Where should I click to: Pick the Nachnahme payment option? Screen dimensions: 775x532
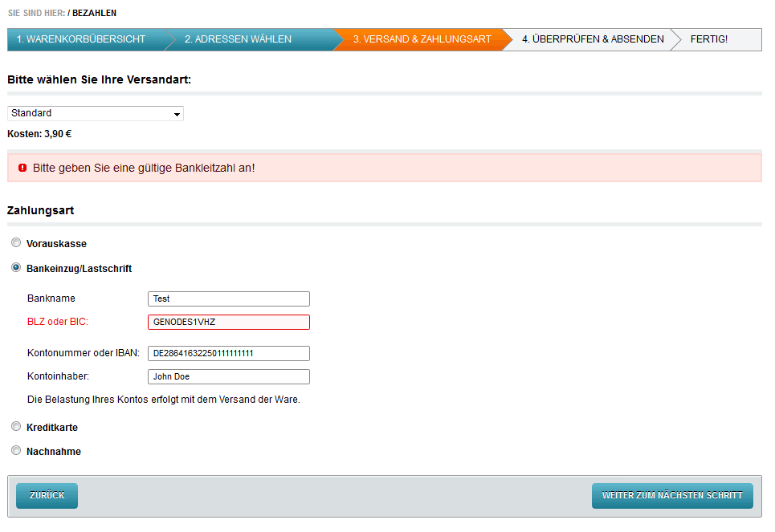[x=16, y=450]
